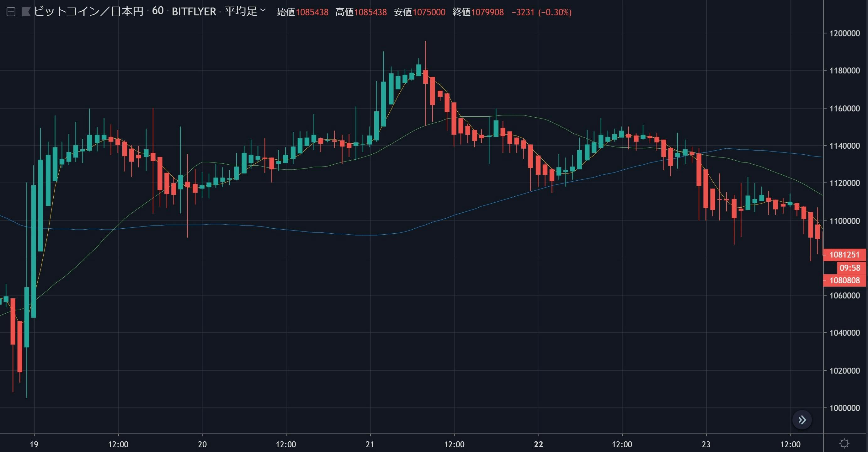Viewport: 868px width, 452px height.
Task: Click the date 20 on time axis
Action: click(x=202, y=444)
